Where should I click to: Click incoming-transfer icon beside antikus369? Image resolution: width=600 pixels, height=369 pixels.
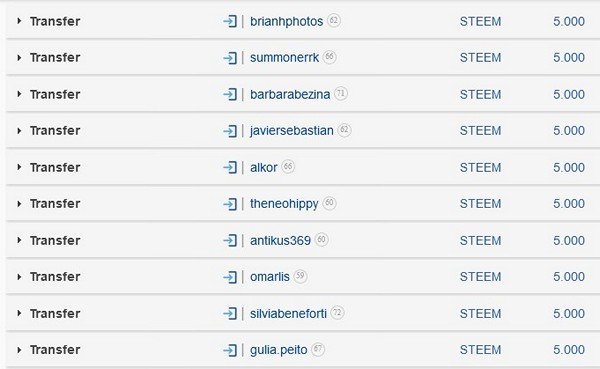(230, 241)
